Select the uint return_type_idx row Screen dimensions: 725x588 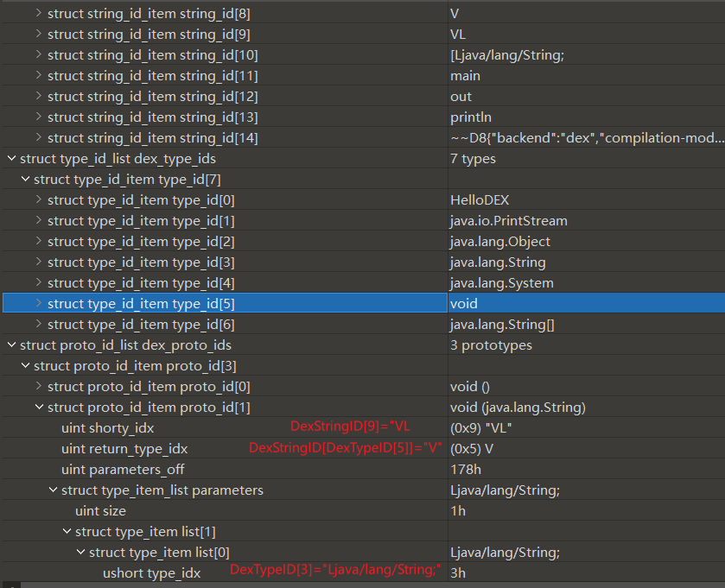click(x=124, y=449)
